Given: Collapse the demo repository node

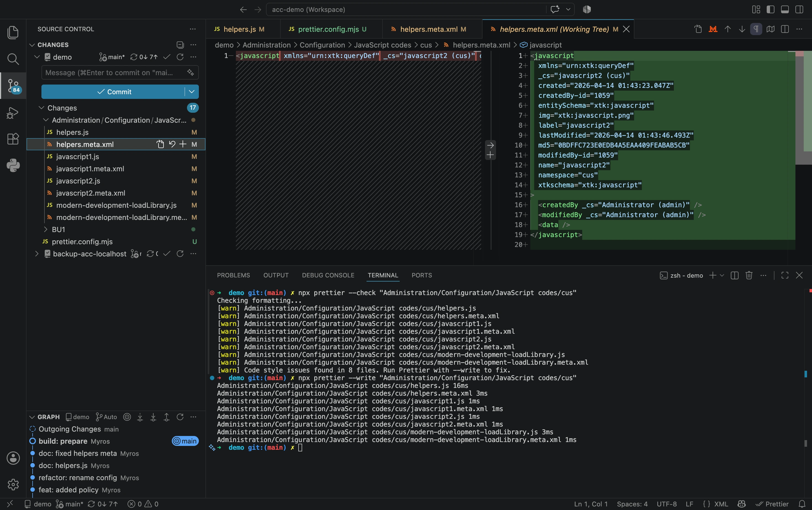Looking at the screenshot, I should [x=37, y=57].
